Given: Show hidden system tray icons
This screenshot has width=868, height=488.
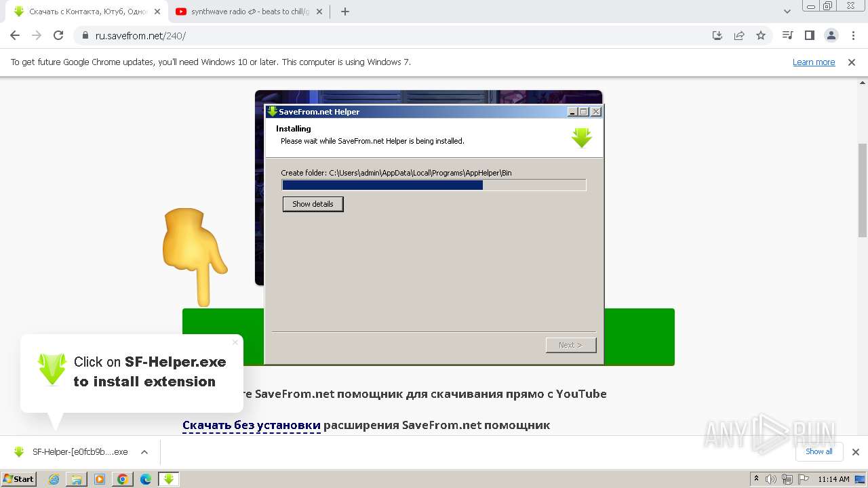Looking at the screenshot, I should pos(756,479).
